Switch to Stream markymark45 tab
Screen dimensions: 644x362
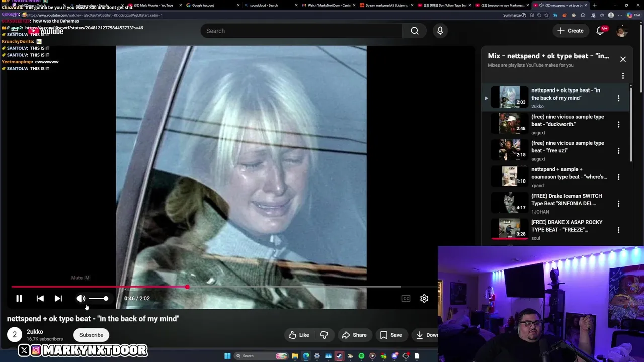tap(386, 5)
